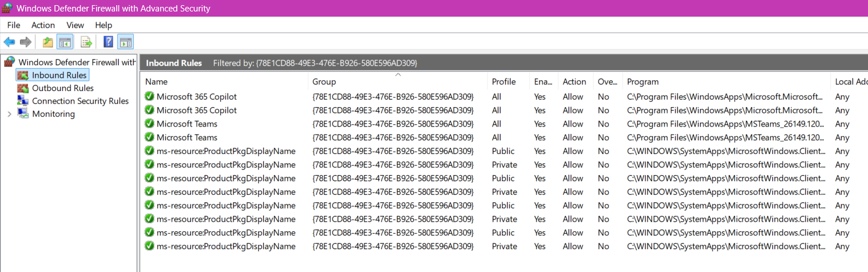Open Help via the question mark icon

108,42
